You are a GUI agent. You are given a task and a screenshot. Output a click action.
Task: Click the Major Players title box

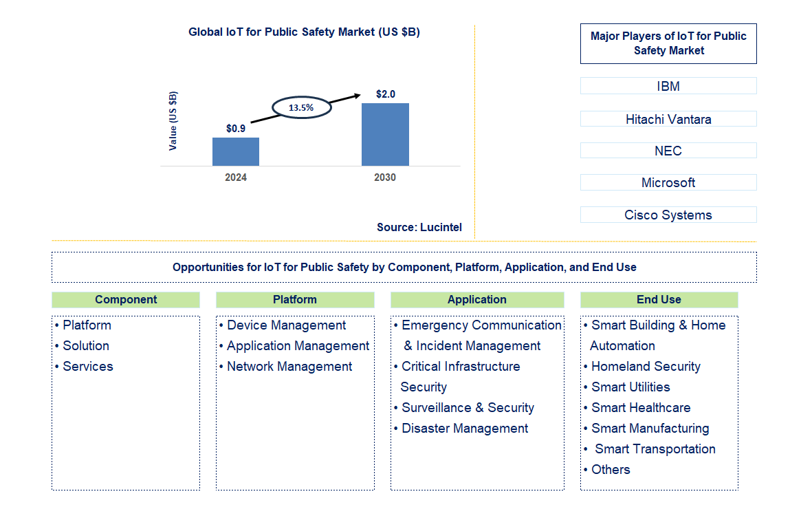[668, 43]
